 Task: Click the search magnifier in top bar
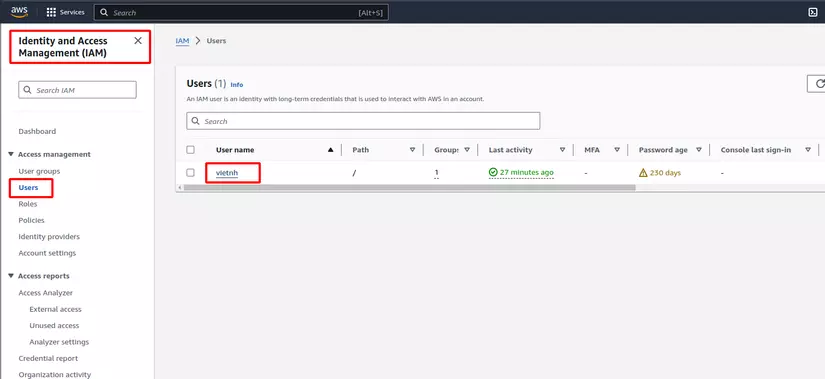pyautogui.click(x=104, y=12)
